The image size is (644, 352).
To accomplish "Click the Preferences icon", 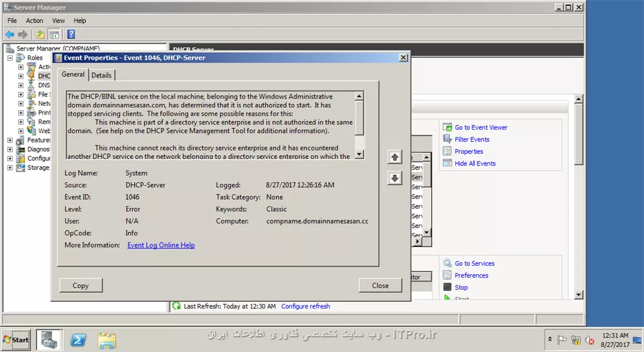I will click(x=447, y=275).
